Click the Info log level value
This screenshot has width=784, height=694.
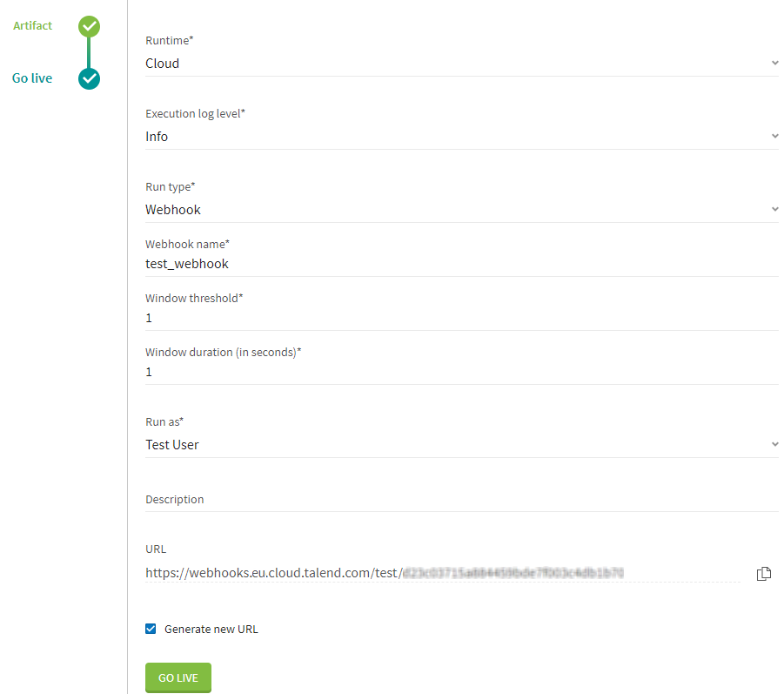click(x=157, y=137)
